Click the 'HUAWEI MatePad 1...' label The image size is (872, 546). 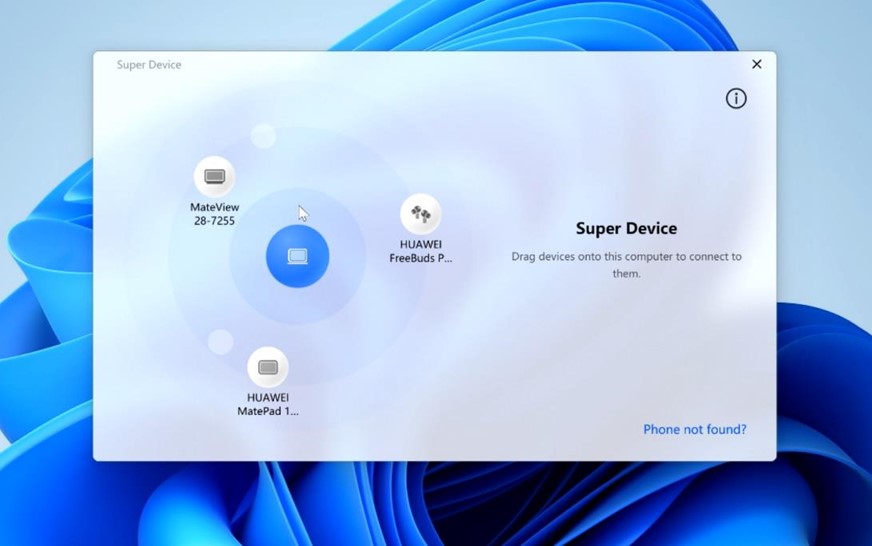click(x=268, y=404)
